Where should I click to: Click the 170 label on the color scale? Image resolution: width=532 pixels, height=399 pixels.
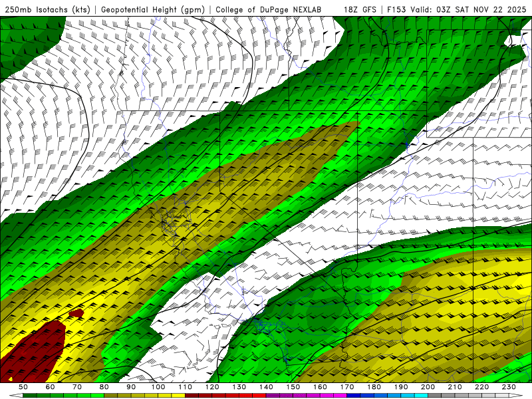[x=347, y=387]
